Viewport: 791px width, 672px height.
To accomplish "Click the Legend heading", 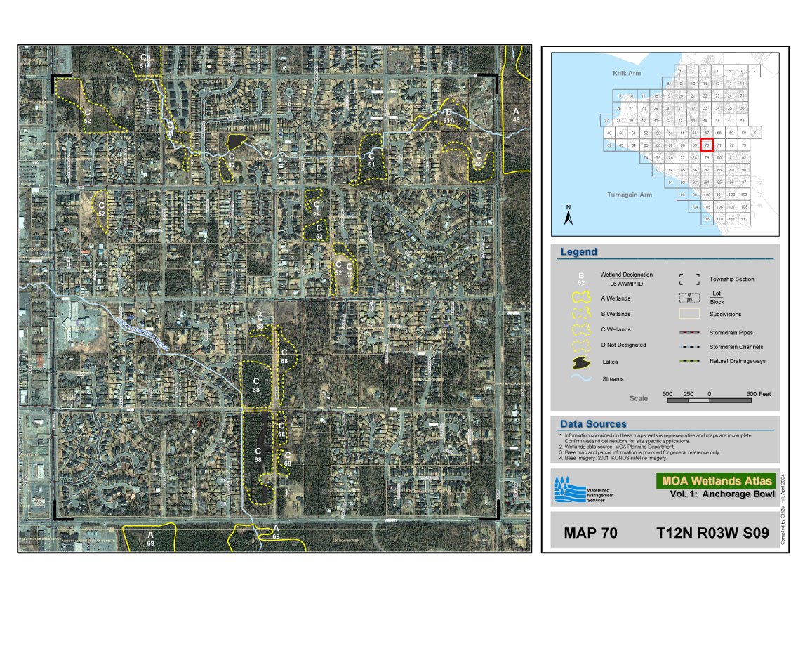I will tap(579, 252).
